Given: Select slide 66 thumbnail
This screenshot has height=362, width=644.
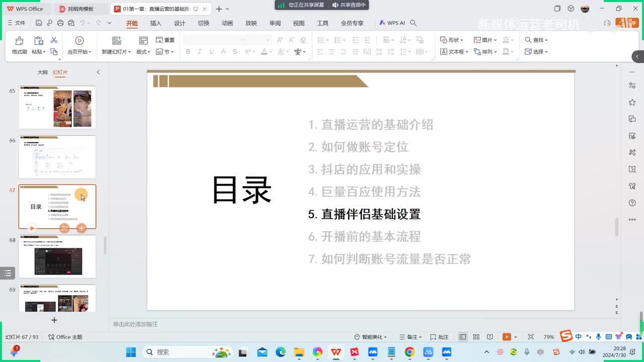Looking at the screenshot, I should pos(58,157).
